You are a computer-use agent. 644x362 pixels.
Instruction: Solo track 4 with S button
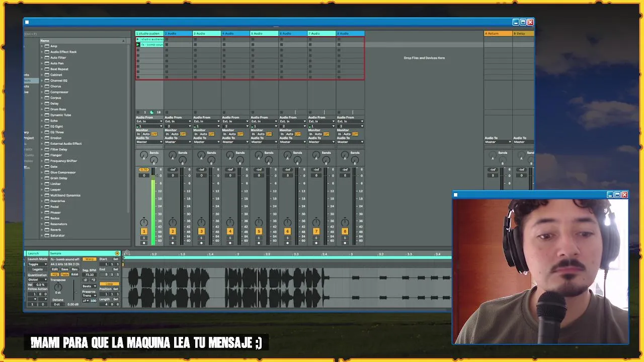point(230,238)
